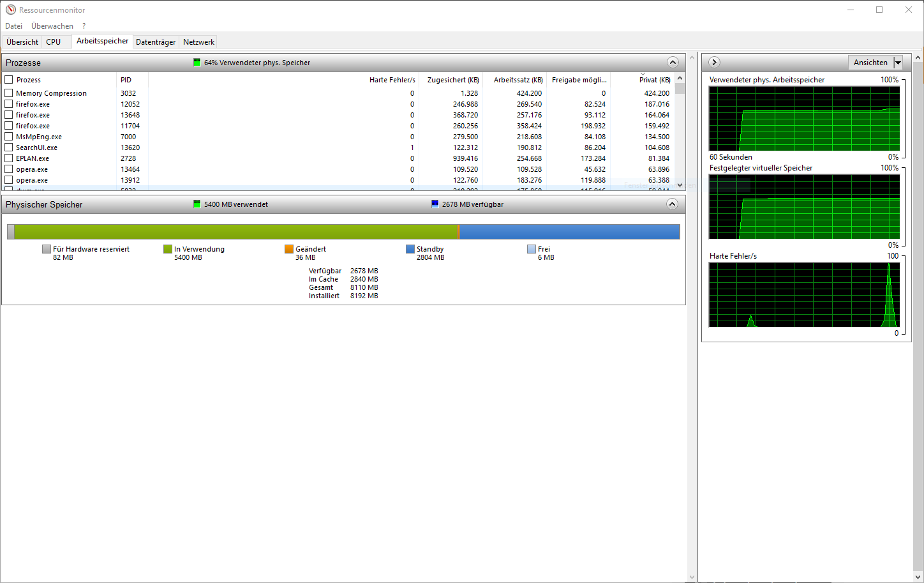Click the Ansichten button
Screen dimensions: 924x583
870,62
